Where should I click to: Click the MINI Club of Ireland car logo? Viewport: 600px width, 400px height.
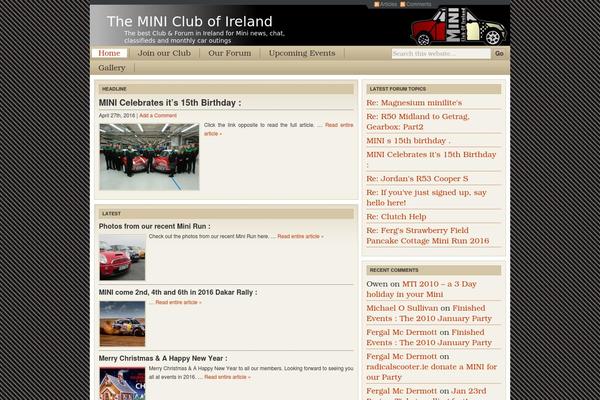point(458,26)
